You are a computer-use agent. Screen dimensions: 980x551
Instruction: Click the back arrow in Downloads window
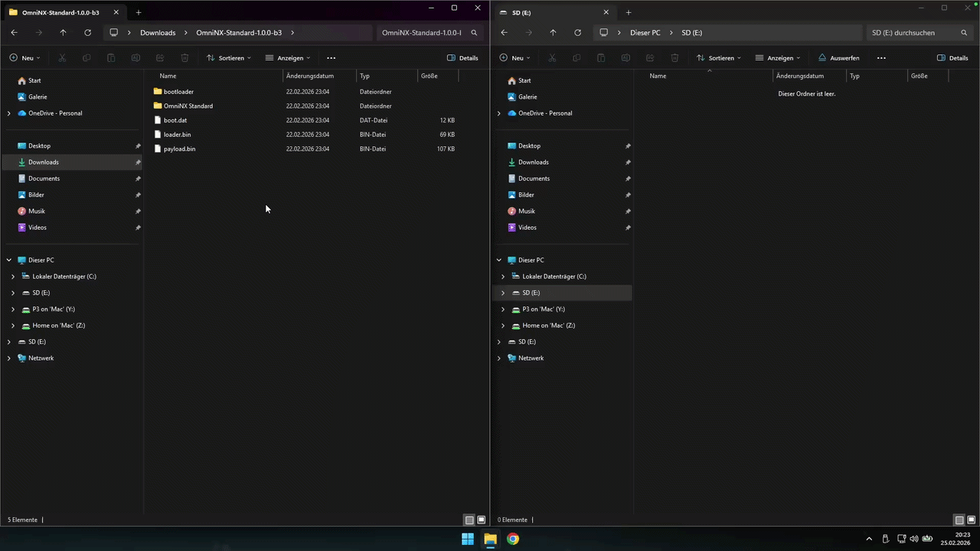14,33
